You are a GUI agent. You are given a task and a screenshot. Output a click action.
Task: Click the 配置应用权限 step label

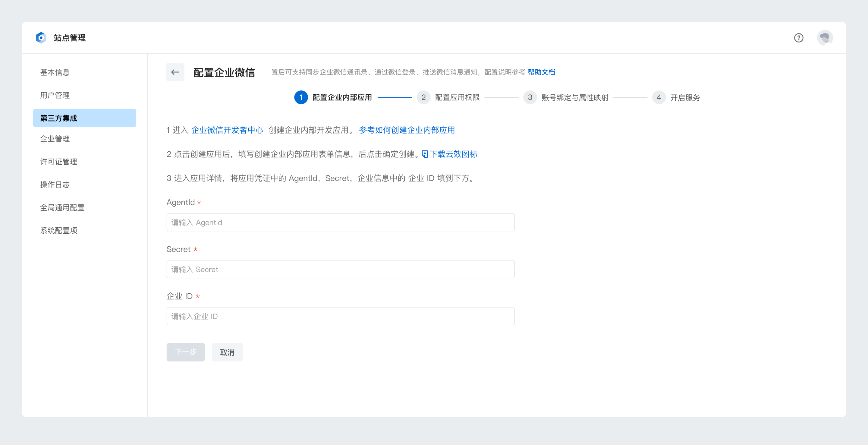coord(457,97)
